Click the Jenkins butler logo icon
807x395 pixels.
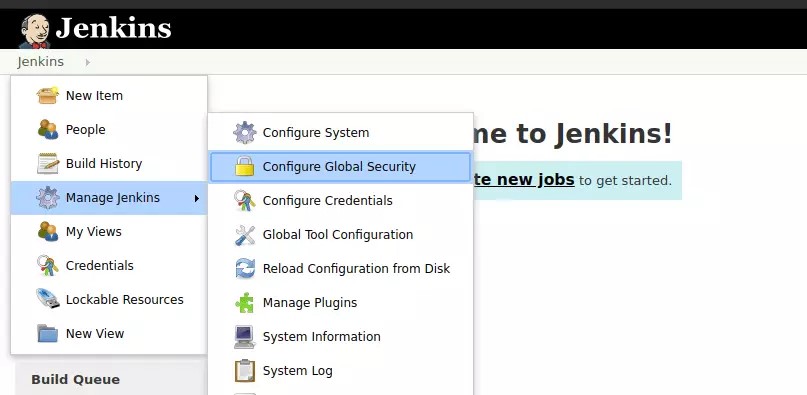34,30
